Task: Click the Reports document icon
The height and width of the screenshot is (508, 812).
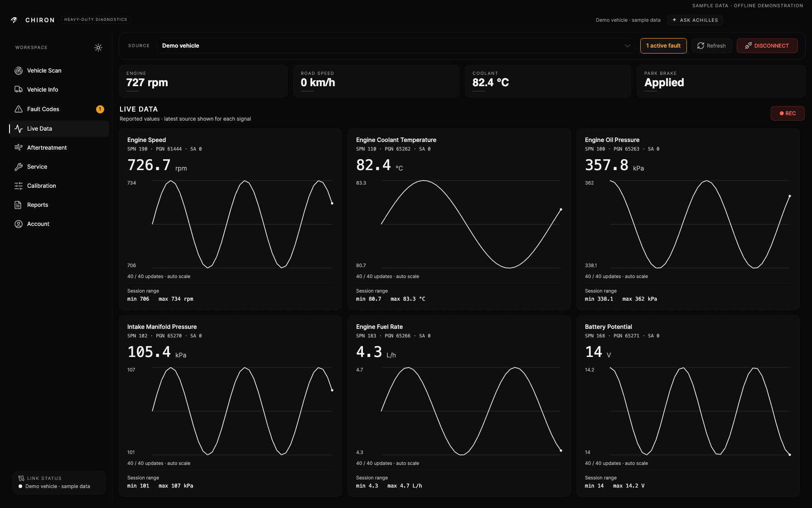Action: coord(19,205)
